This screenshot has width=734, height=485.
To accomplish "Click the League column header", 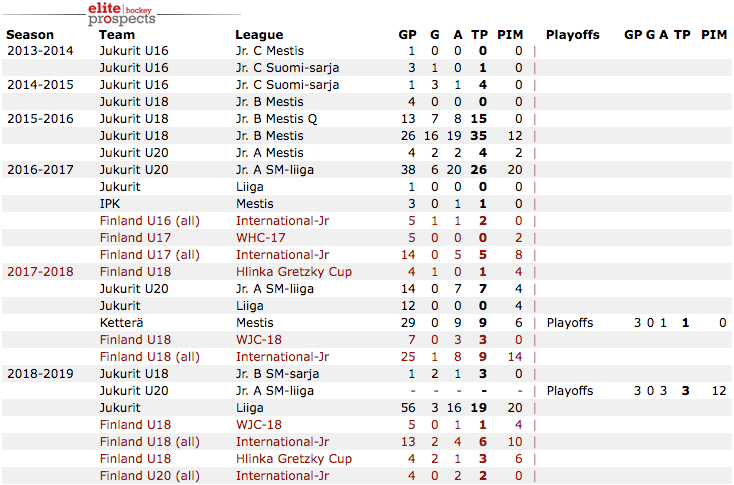I will 259,34.
